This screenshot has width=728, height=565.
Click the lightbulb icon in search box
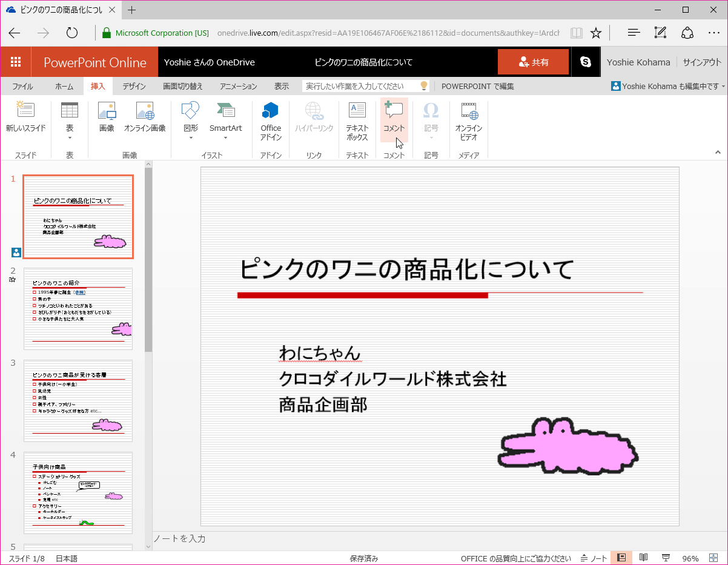[x=424, y=86]
